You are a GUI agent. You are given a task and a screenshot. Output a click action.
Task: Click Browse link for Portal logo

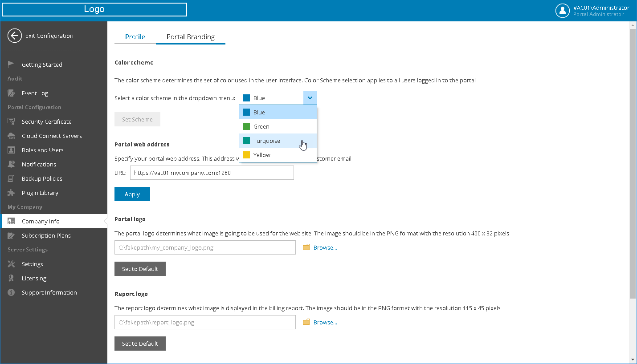tap(325, 247)
